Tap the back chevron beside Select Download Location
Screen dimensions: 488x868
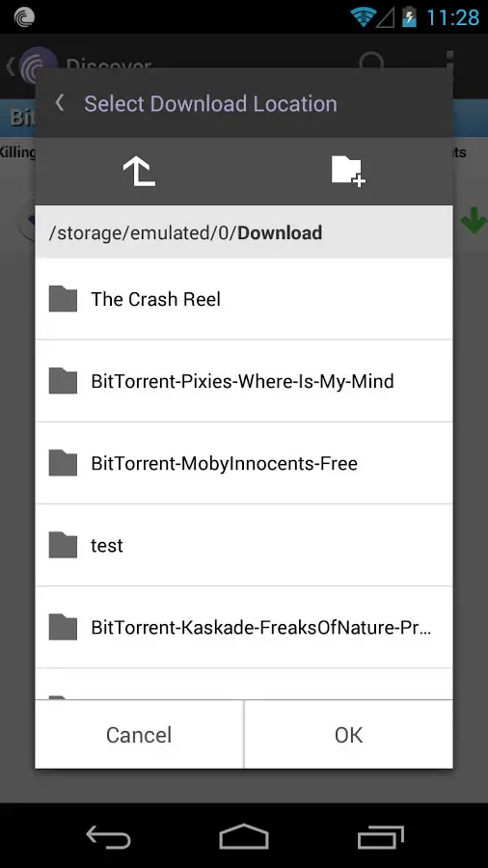[x=60, y=103]
